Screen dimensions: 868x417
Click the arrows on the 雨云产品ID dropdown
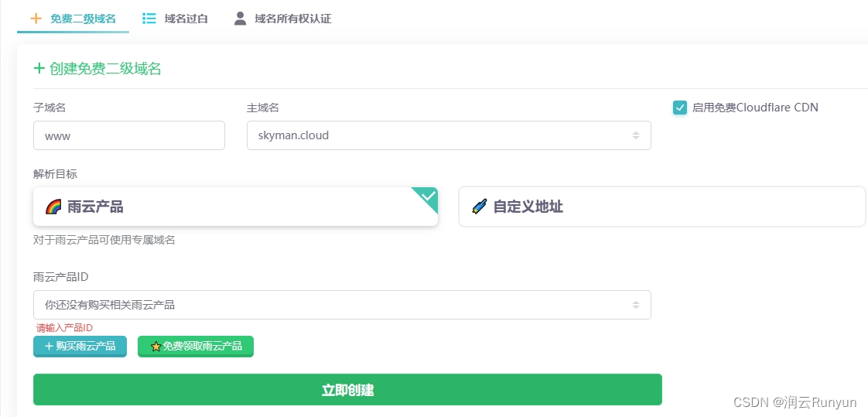pos(636,305)
